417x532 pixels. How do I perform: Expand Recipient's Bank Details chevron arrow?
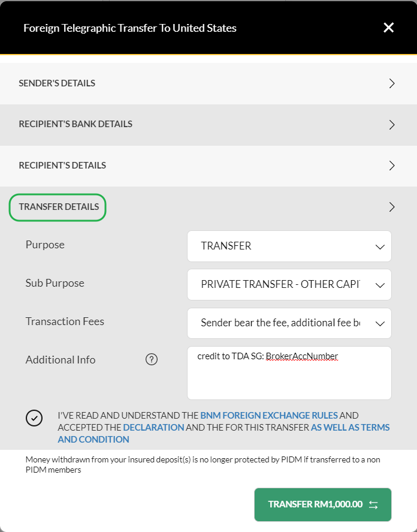click(x=392, y=125)
